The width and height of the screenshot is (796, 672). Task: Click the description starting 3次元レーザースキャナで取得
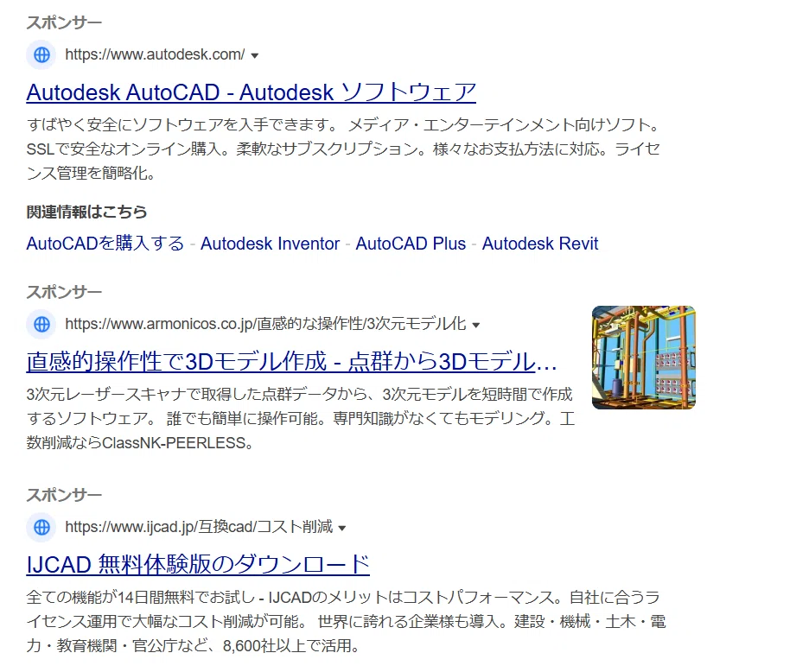(301, 418)
